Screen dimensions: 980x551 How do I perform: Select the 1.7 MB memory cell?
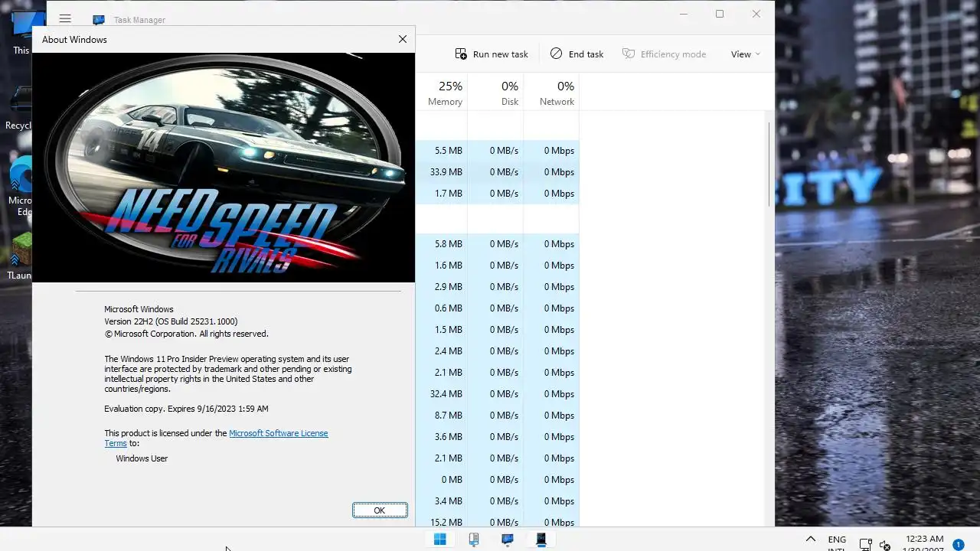pyautogui.click(x=442, y=194)
